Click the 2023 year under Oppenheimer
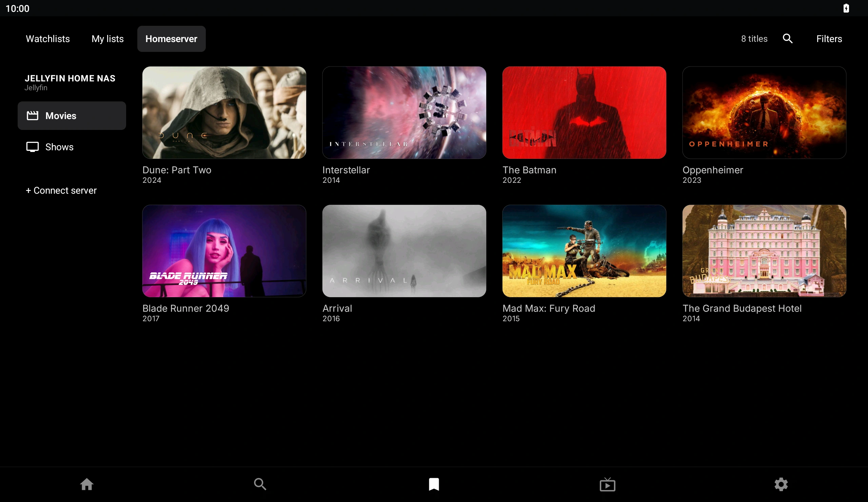Viewport: 868px width, 502px height. [x=692, y=180]
